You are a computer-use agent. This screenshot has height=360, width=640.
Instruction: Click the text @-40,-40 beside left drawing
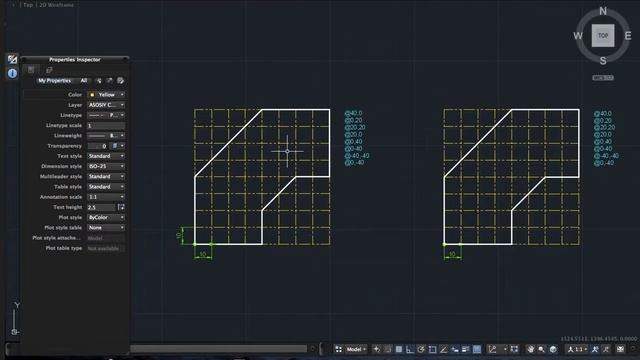tap(357, 156)
